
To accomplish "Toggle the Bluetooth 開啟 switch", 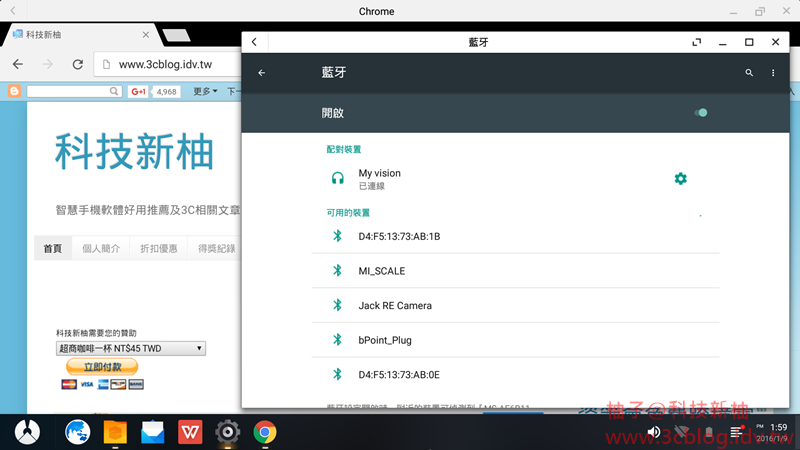I will [701, 113].
